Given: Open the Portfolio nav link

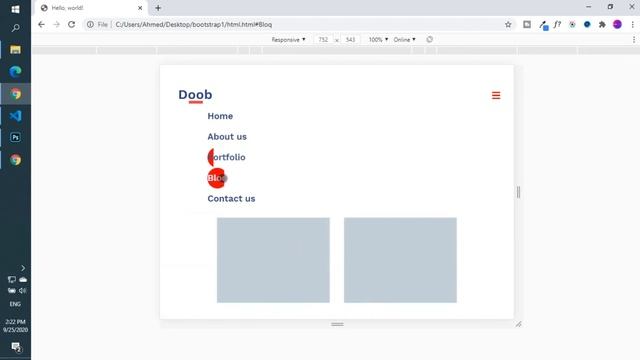Looking at the screenshot, I should point(227,157).
